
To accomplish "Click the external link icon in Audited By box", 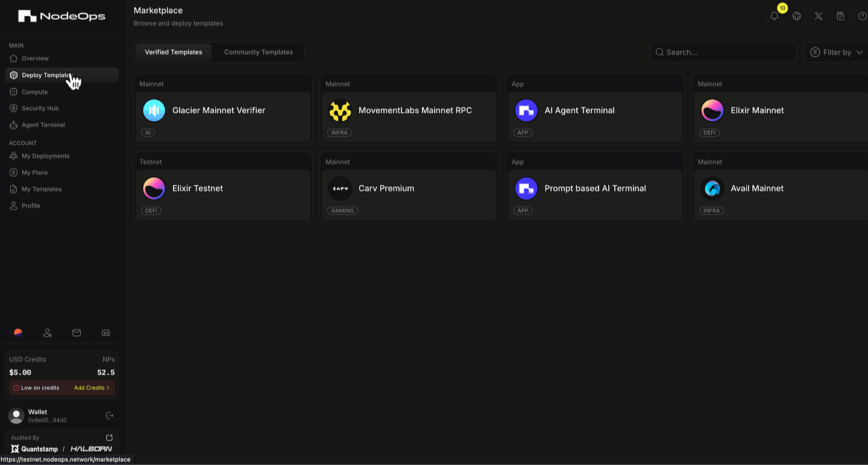I will 109,437.
